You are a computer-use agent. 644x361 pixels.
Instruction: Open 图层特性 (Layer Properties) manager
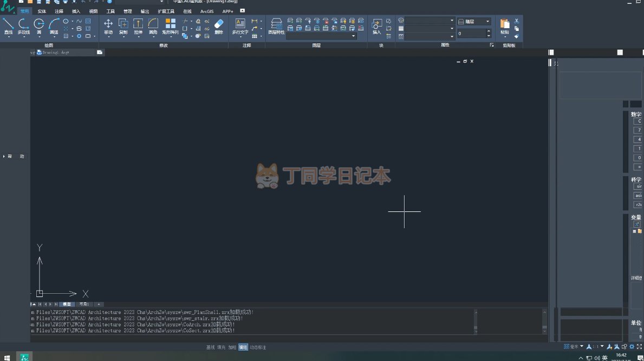click(x=276, y=25)
